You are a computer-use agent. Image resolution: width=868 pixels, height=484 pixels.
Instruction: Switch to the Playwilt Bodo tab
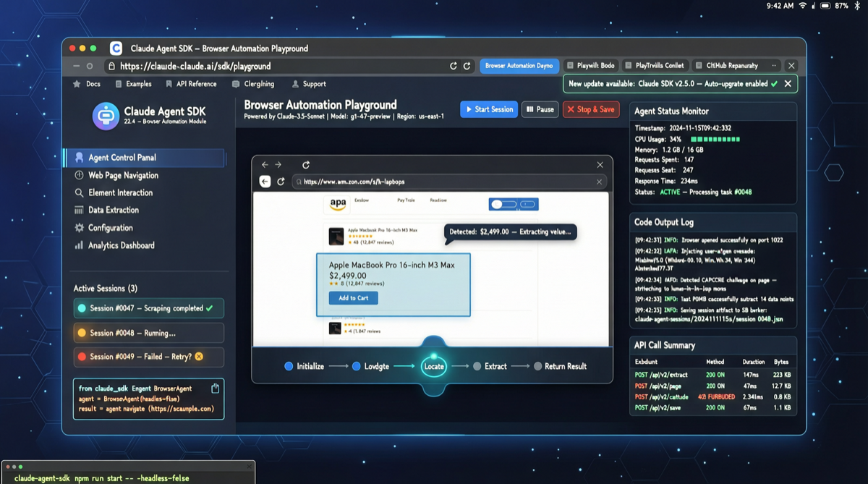590,66
